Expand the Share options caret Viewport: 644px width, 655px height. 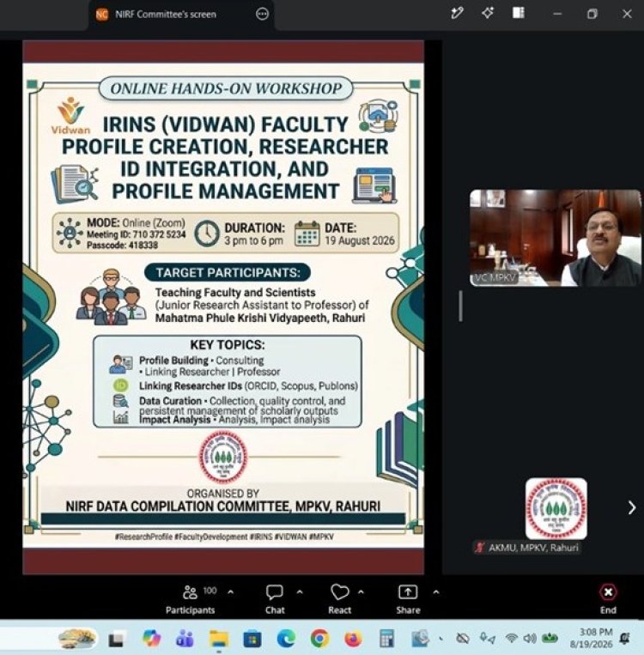click(x=436, y=592)
